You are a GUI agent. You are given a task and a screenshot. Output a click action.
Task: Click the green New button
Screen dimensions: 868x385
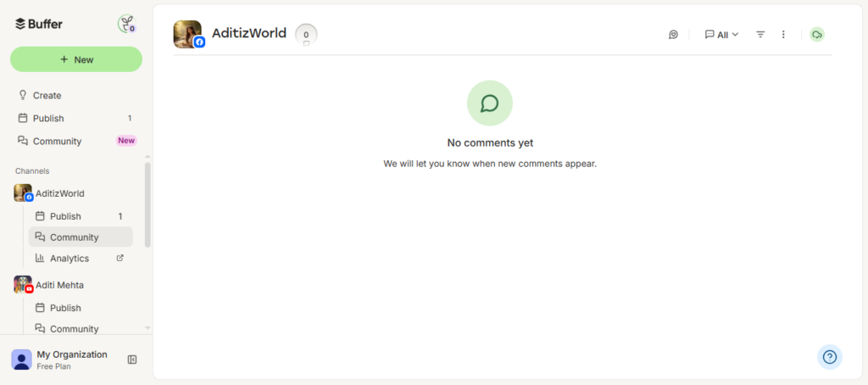(x=75, y=59)
